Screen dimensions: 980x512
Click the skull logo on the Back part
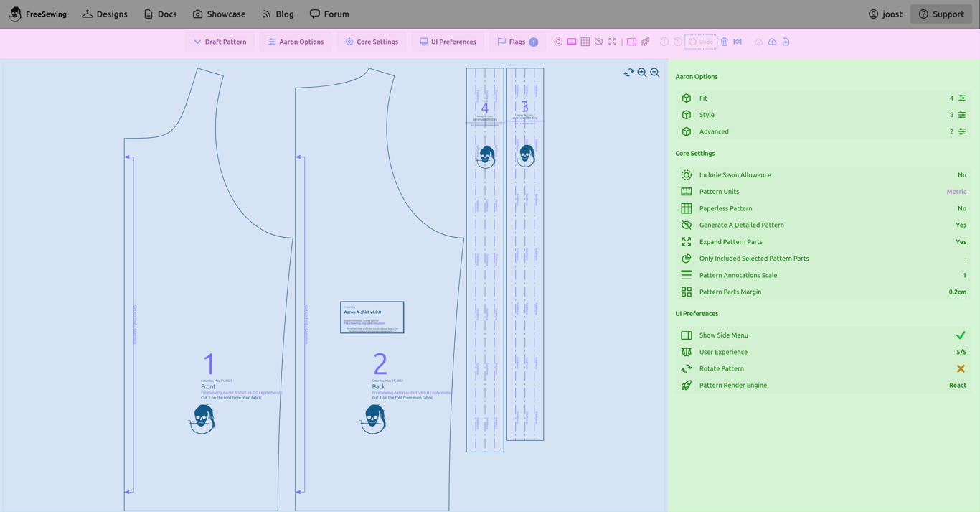373,419
